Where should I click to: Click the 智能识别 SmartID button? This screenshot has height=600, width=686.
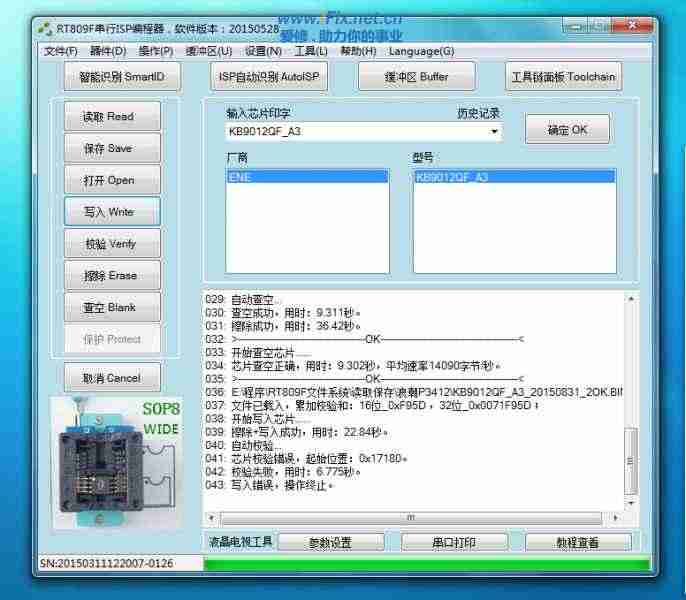(122, 77)
